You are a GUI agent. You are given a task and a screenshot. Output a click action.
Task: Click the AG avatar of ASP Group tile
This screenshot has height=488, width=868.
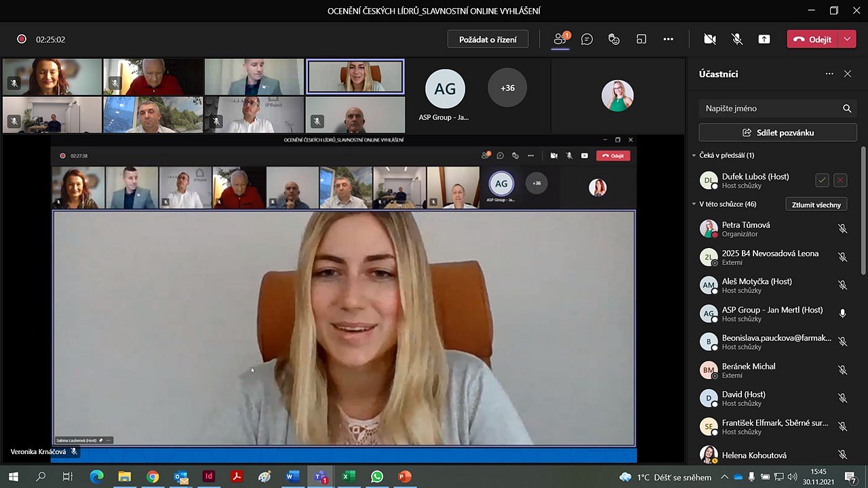coord(445,89)
